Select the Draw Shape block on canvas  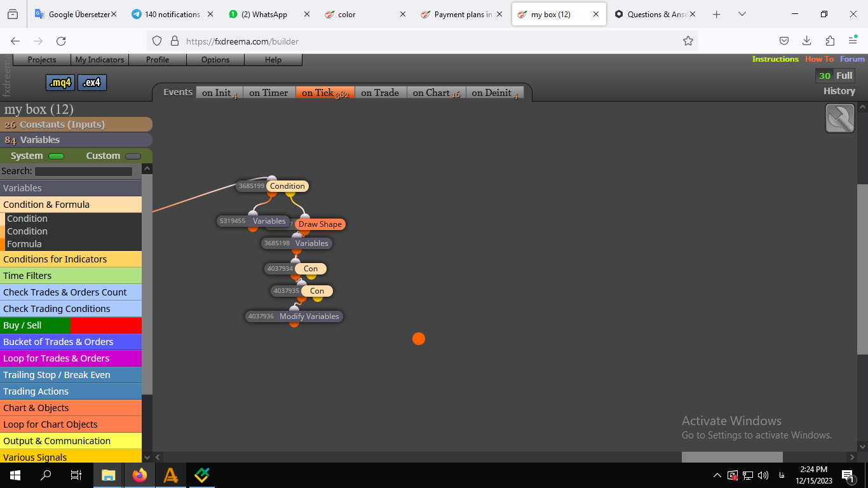tap(320, 224)
